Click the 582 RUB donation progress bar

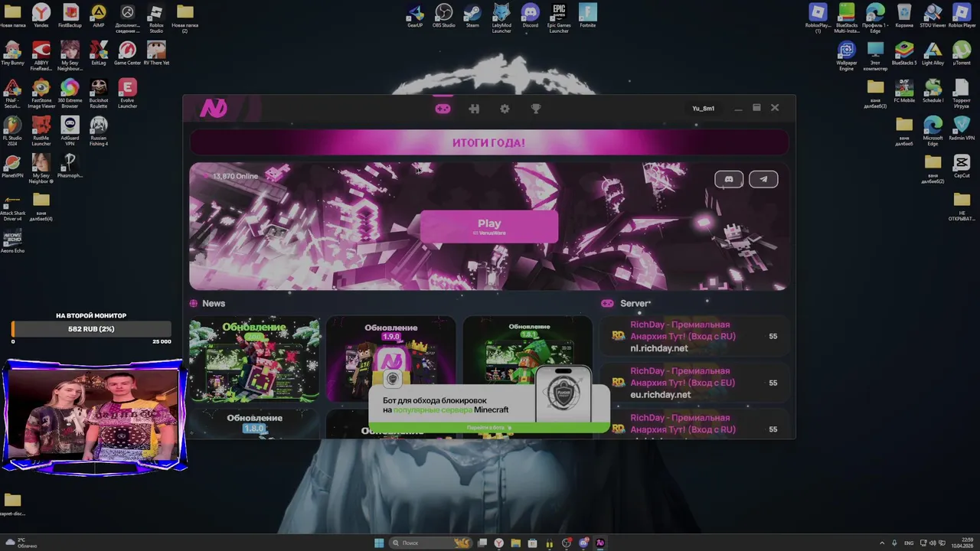[91, 329]
